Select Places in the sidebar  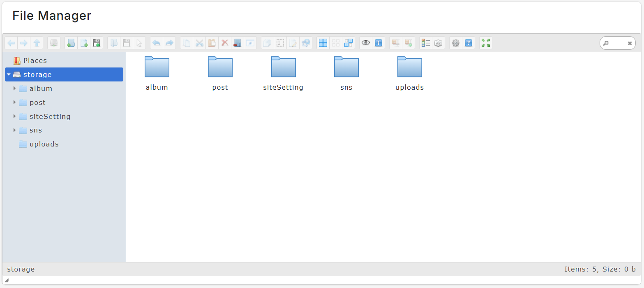pos(64,60)
